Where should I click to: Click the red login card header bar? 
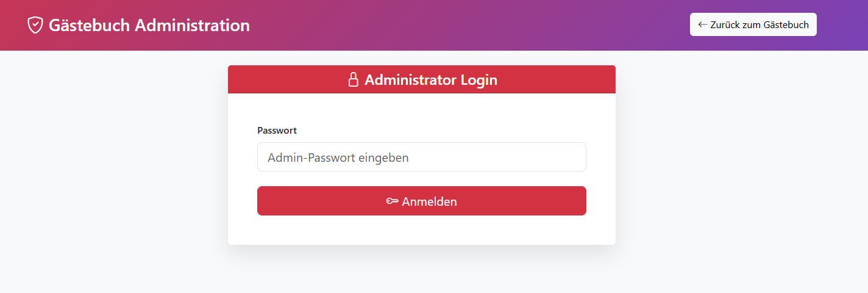click(x=549, y=80)
